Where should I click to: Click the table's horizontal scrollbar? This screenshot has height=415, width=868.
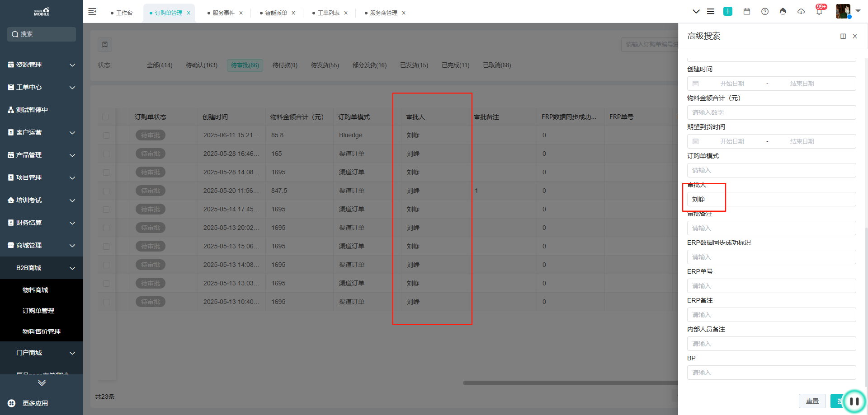point(571,383)
